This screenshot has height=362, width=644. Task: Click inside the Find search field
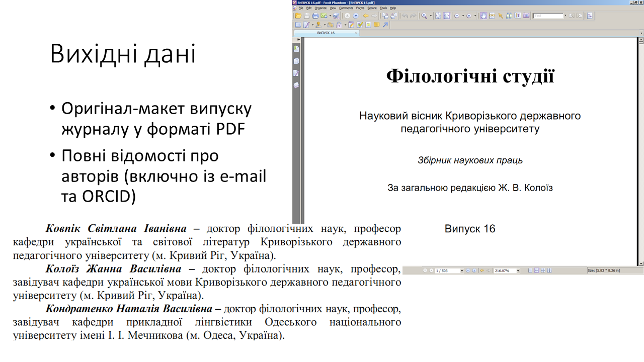(548, 16)
